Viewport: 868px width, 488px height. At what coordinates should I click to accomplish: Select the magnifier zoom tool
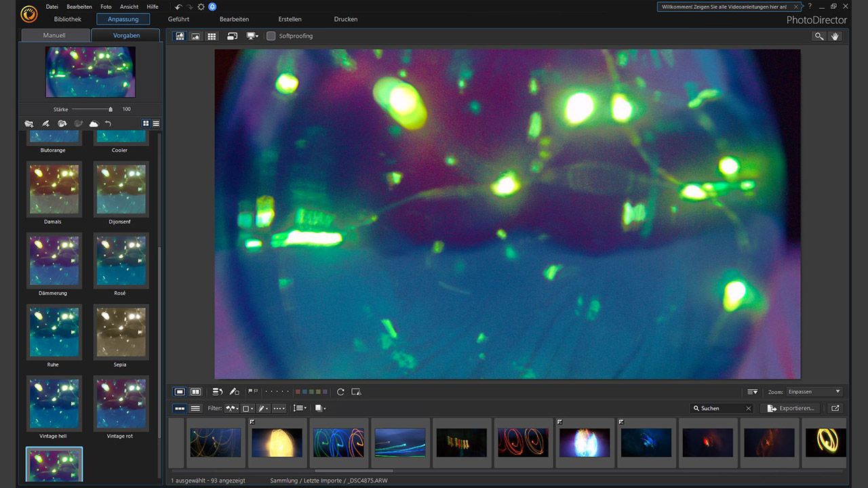click(x=819, y=36)
